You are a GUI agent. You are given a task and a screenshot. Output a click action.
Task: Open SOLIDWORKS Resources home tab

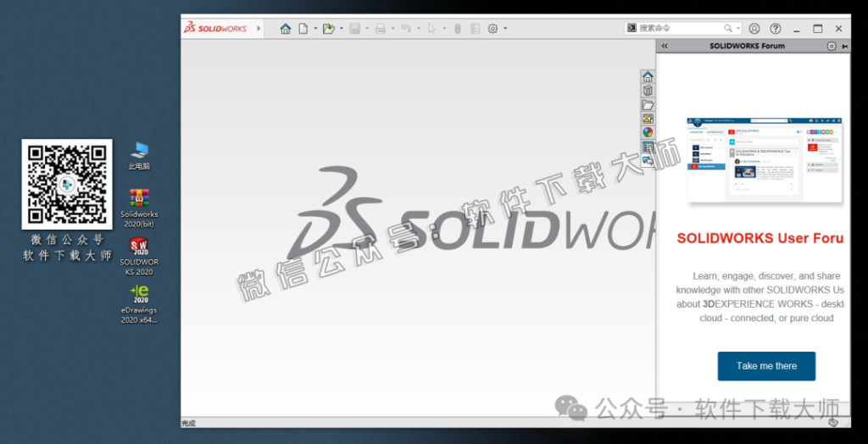[648, 77]
